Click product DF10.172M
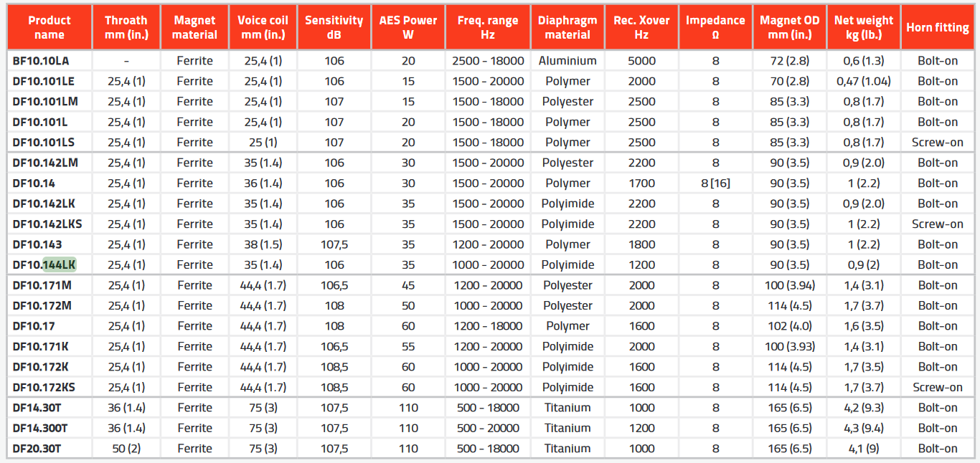The image size is (980, 463). 42,305
